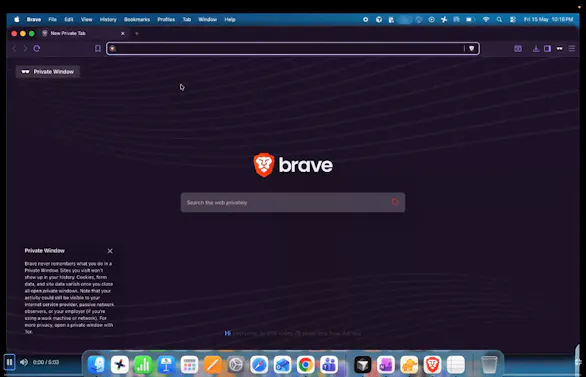Open a new tab with plus button

pos(137,33)
